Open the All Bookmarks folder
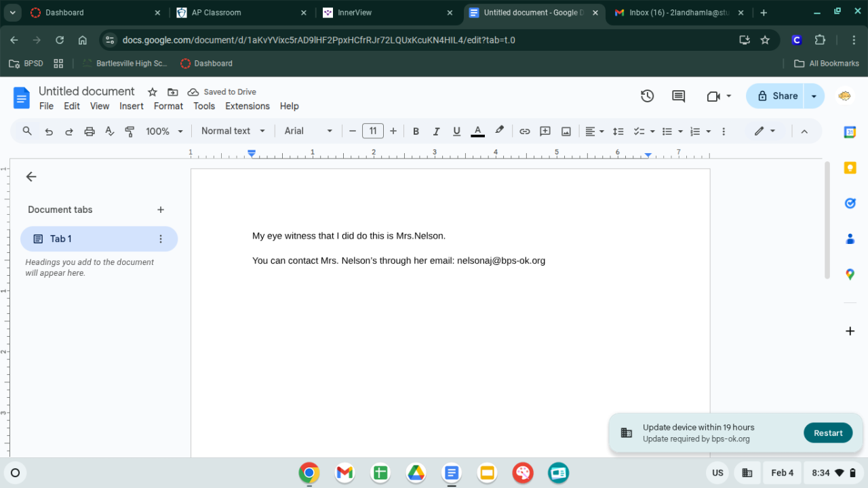The width and height of the screenshot is (868, 488). 827,64
